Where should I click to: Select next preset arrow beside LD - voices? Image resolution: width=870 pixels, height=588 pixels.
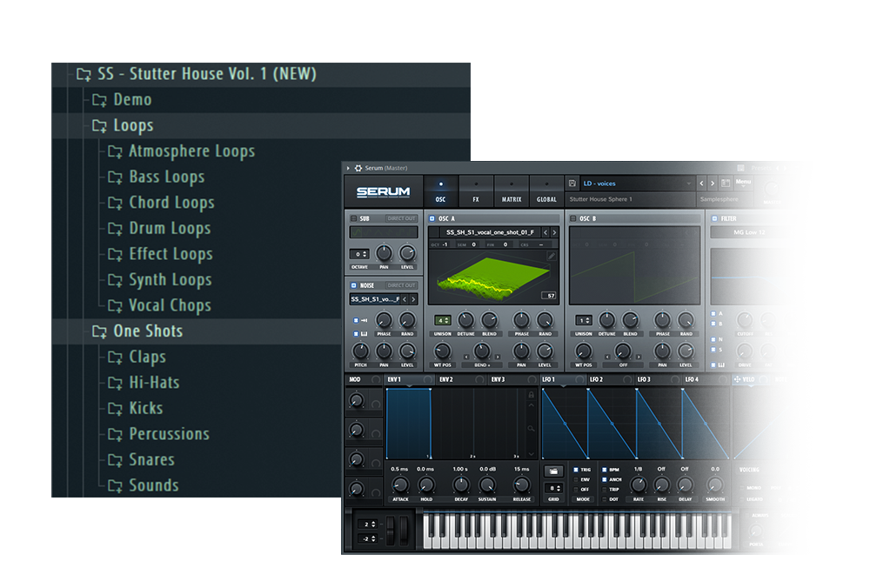click(713, 184)
